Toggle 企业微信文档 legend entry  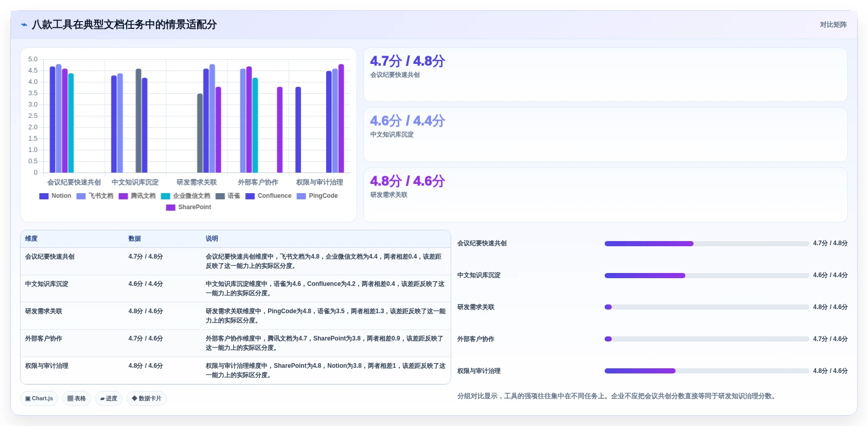tap(185, 196)
